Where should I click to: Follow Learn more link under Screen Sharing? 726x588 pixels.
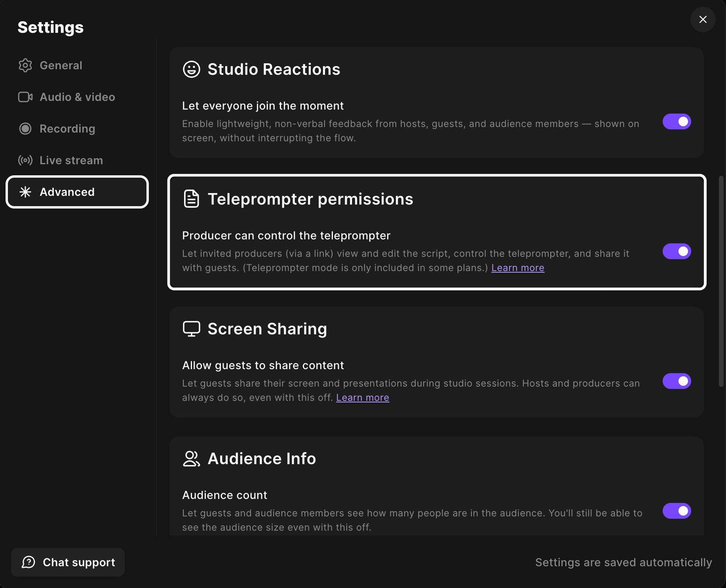pos(363,398)
